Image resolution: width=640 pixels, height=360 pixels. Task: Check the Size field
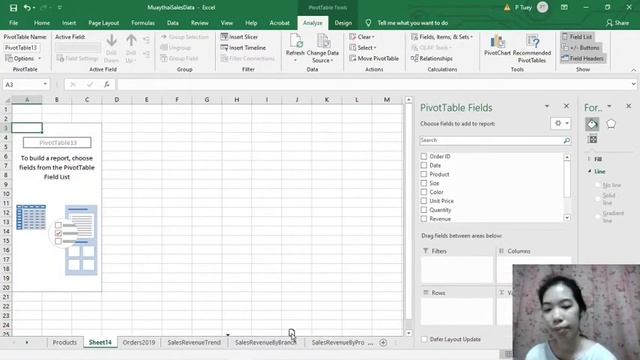[x=424, y=183]
